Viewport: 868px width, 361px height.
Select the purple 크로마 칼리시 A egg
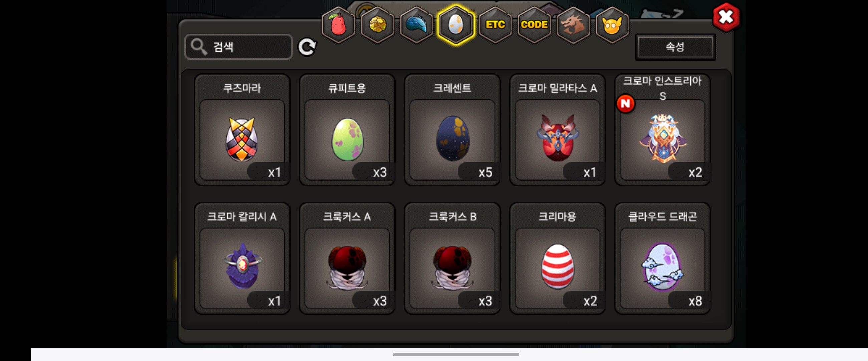tap(242, 258)
